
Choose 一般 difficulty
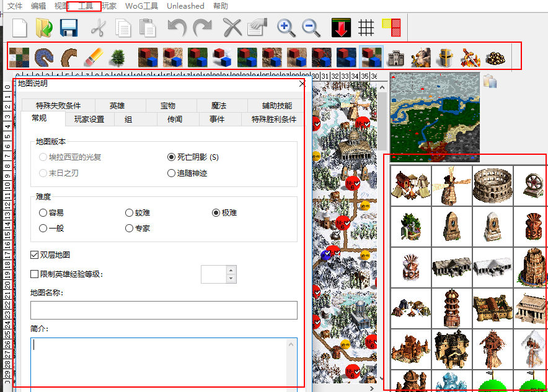click(51, 229)
